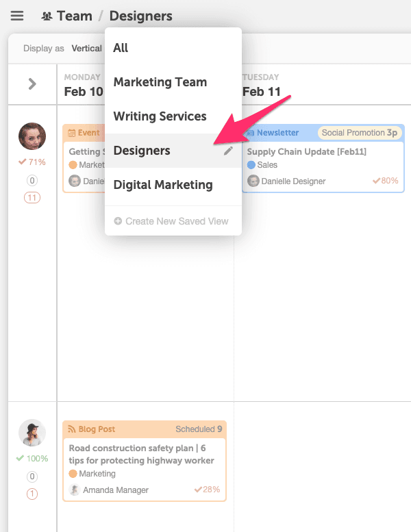Viewport: 411px width, 532px height.
Task: Click the 11 overdue tasks badge
Action: click(x=32, y=197)
